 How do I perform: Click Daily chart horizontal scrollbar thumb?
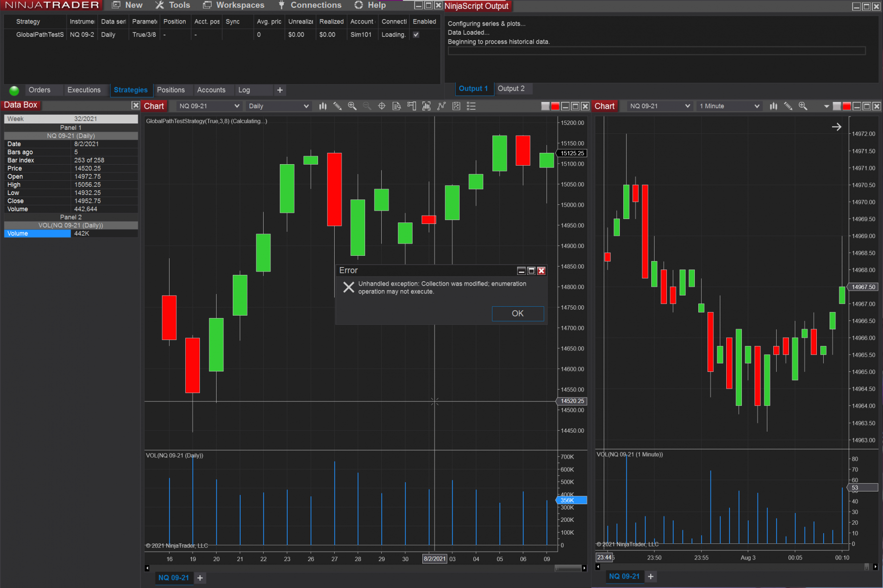point(568,568)
